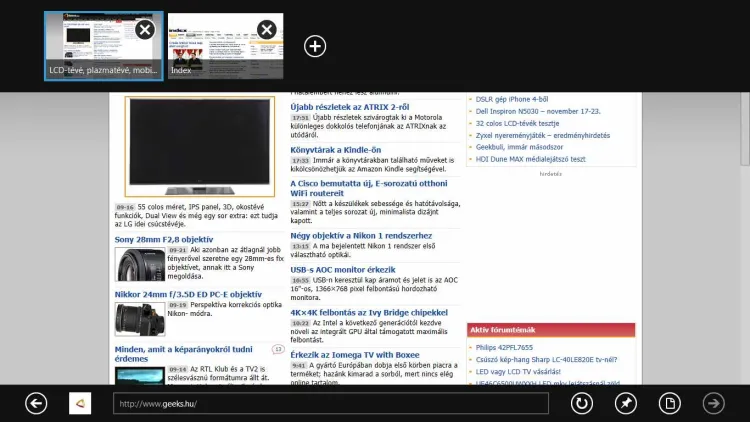The image size is (750, 422).
Task: Click the geeks.hu address bar field
Action: pos(330,403)
